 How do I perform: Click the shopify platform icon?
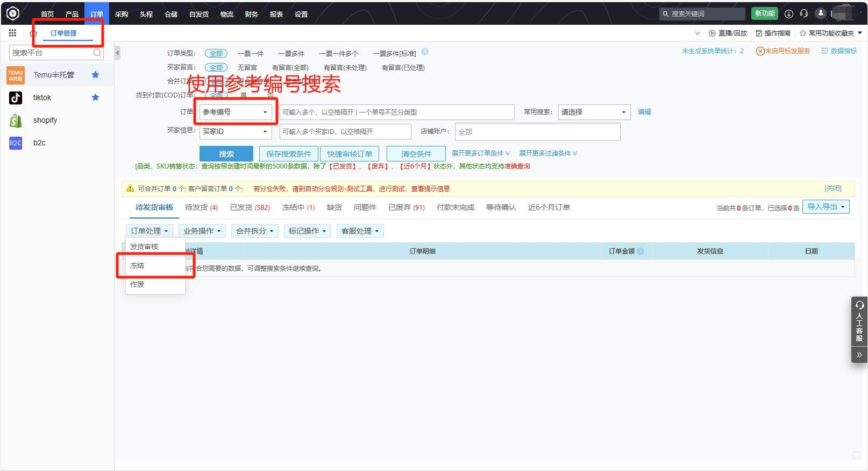click(x=16, y=121)
